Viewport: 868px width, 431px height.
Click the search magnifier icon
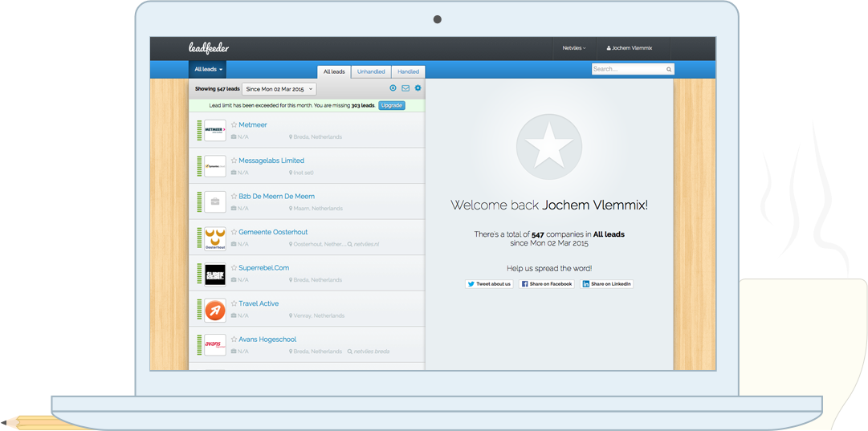click(669, 70)
